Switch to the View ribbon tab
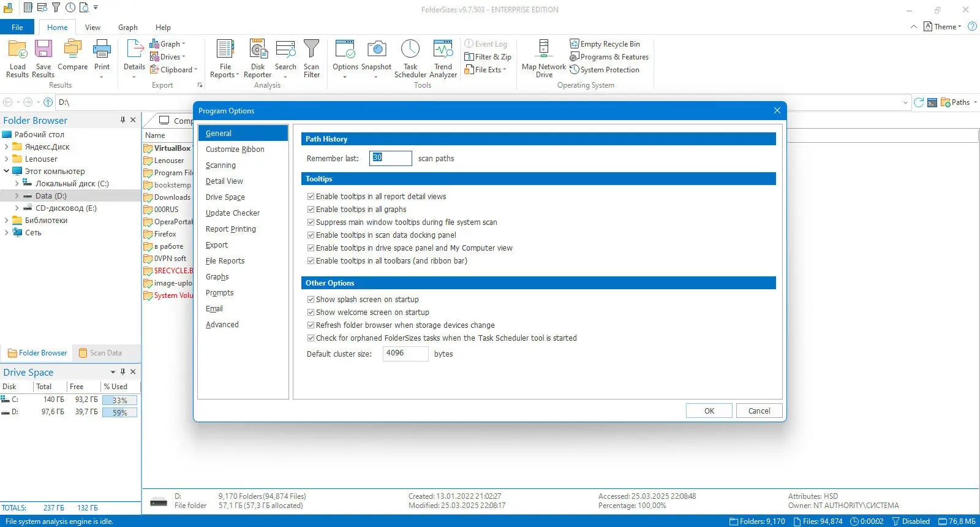Image resolution: width=980 pixels, height=527 pixels. (92, 27)
